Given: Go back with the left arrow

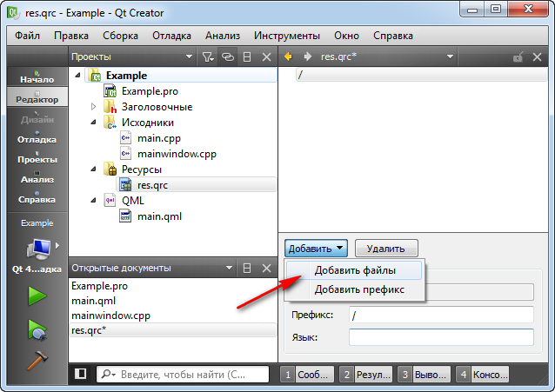Looking at the screenshot, I should tap(288, 56).
